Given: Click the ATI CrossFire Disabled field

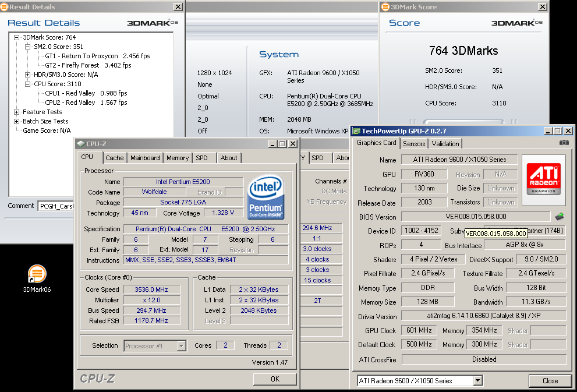Looking at the screenshot, I should tap(484, 359).
